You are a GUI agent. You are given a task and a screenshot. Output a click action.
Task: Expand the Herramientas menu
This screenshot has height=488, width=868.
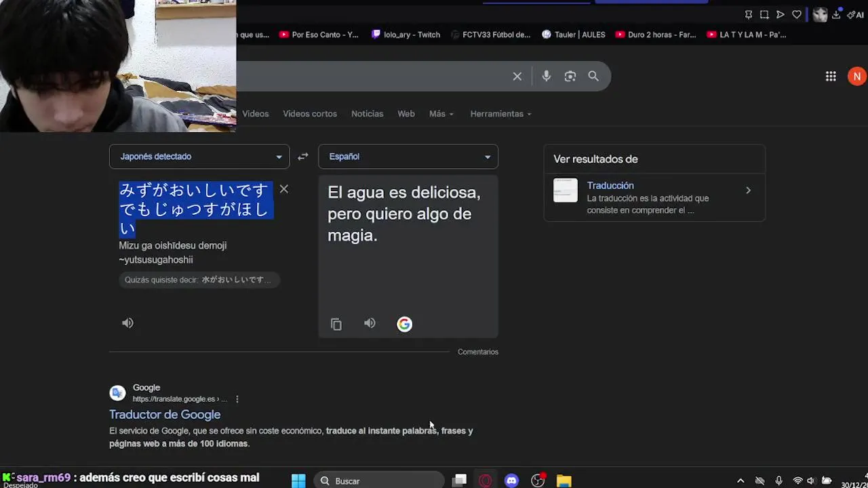(500, 114)
